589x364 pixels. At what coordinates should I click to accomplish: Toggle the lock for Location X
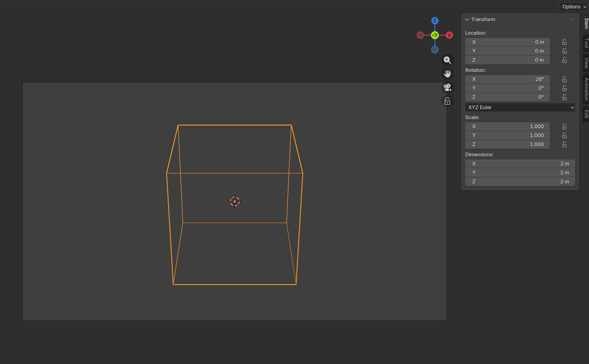tap(564, 42)
